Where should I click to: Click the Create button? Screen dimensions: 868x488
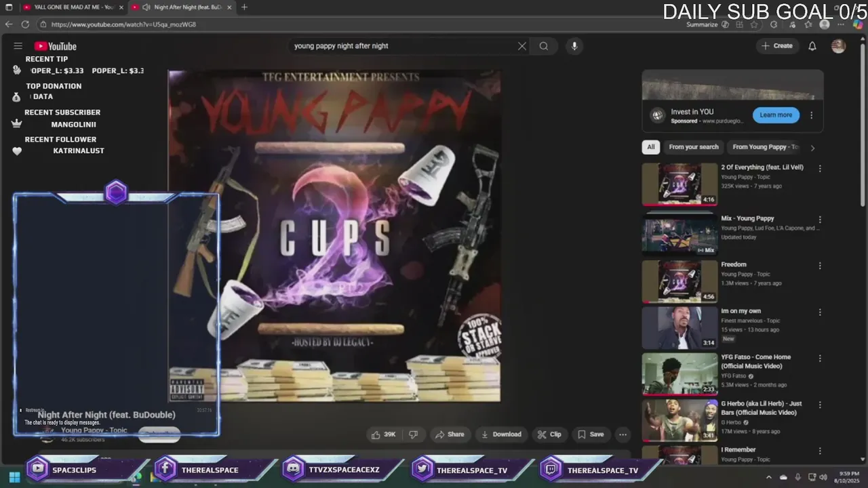(777, 46)
